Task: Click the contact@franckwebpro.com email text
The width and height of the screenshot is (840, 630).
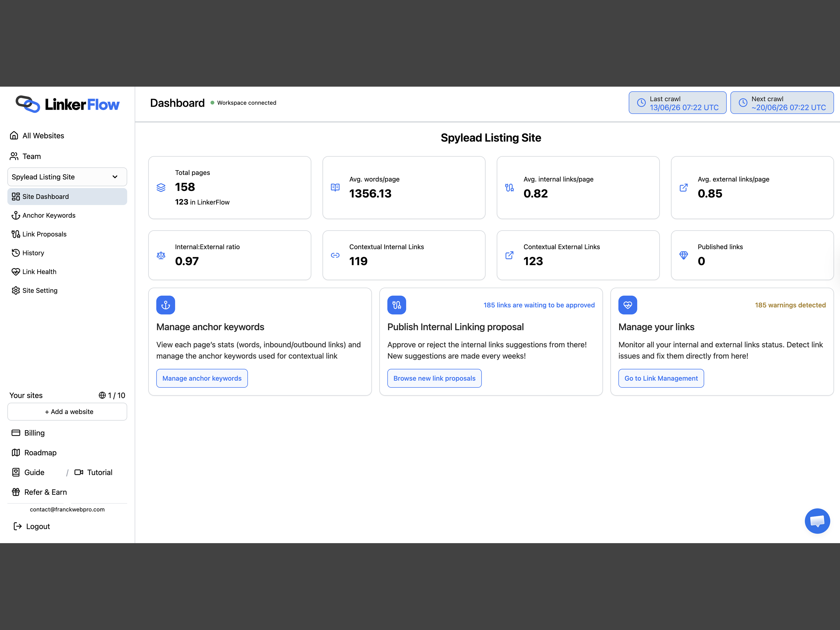Action: coord(67,509)
